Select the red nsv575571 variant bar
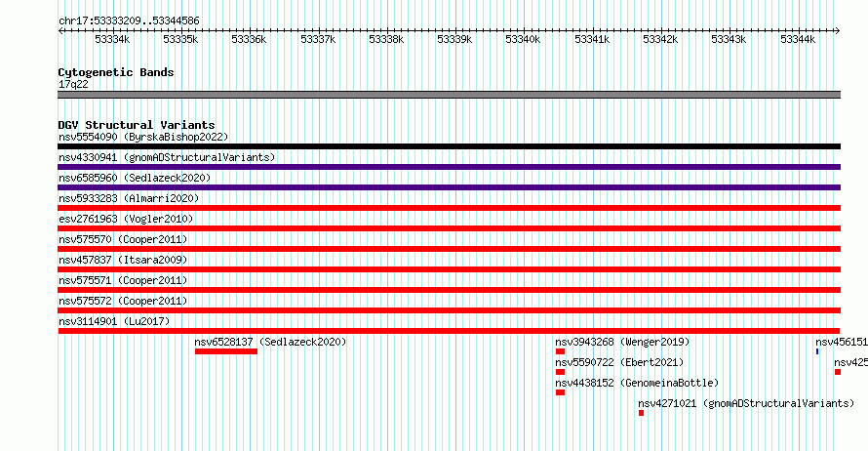 click(x=449, y=290)
